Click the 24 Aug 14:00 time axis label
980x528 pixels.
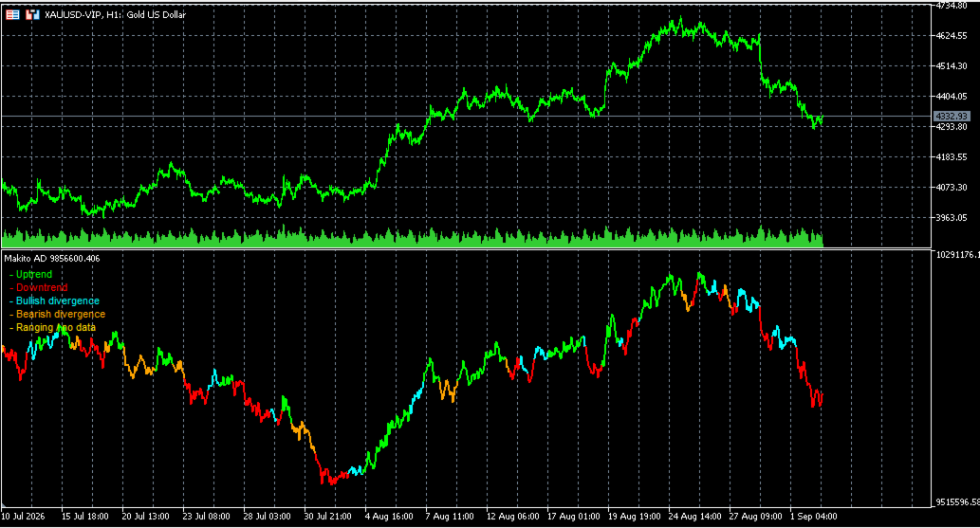(x=693, y=516)
